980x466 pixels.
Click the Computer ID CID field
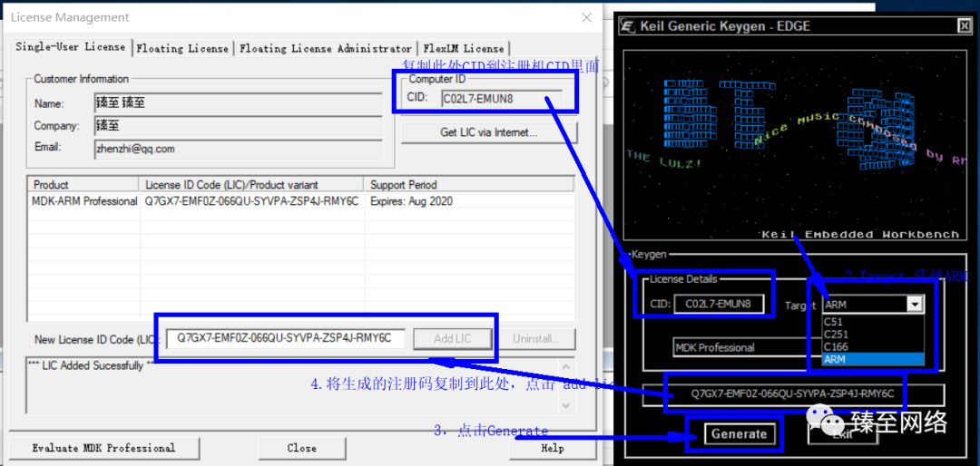pos(501,98)
